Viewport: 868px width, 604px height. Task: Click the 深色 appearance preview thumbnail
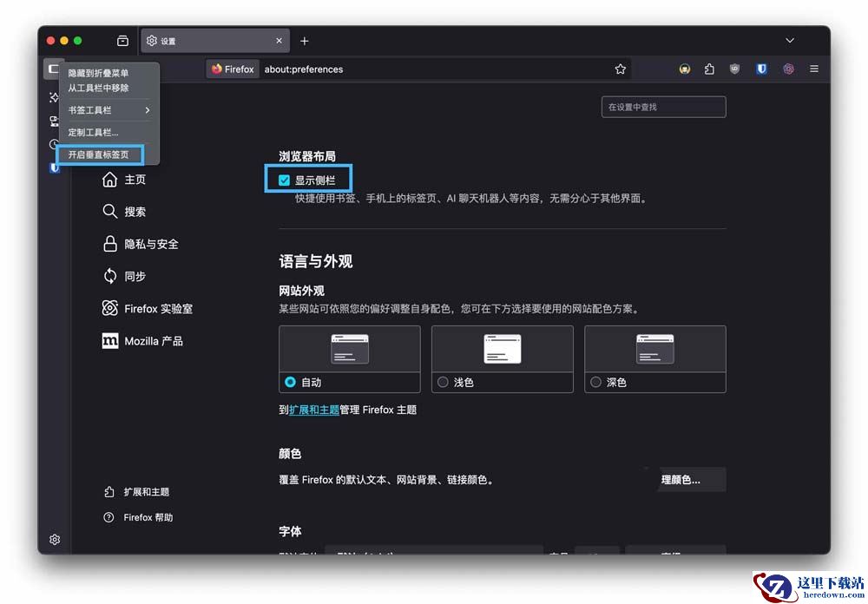click(654, 349)
